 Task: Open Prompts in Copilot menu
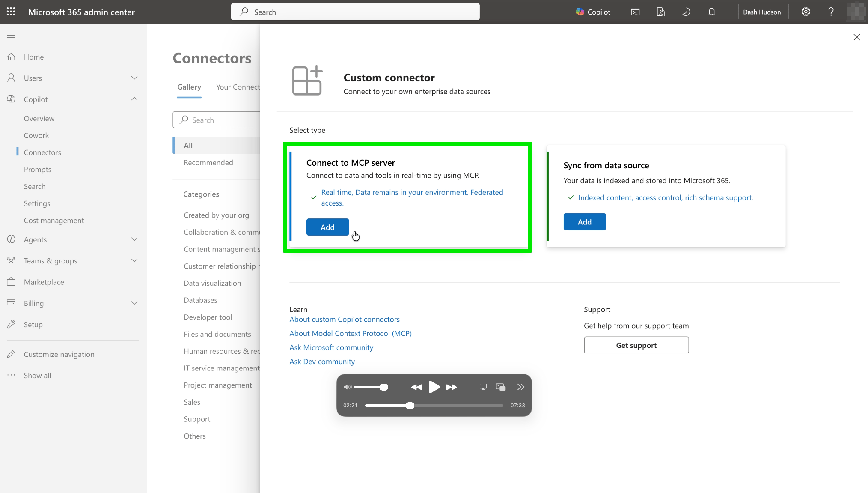tap(37, 169)
